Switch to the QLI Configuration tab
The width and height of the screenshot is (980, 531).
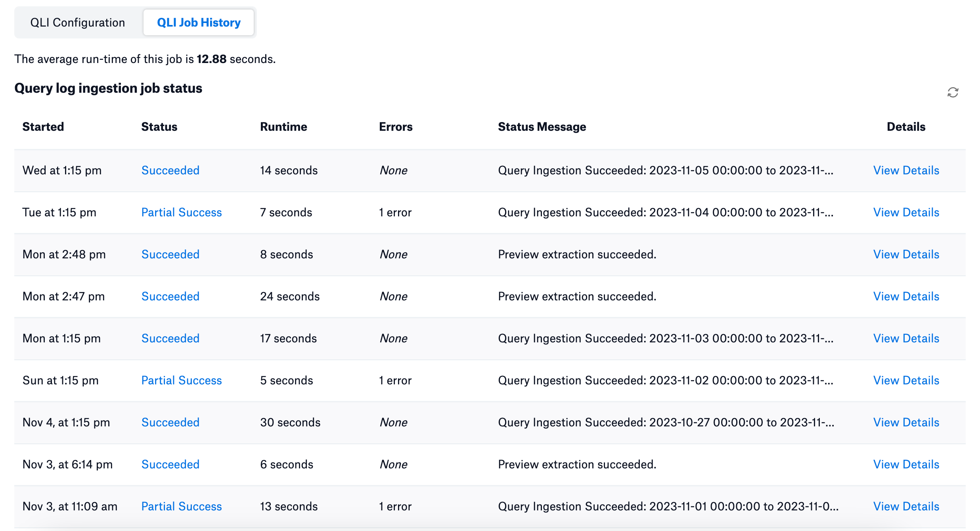78,23
